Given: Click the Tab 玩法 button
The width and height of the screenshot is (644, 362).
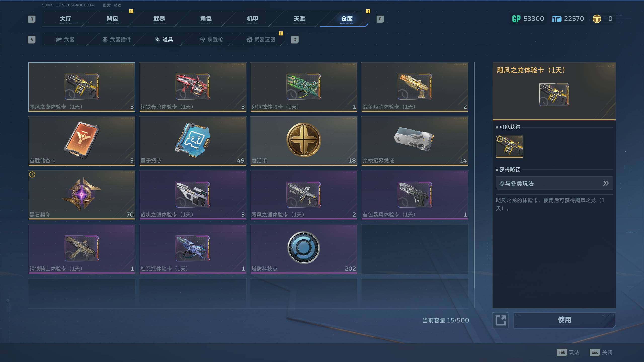Looking at the screenshot, I should (568, 352).
